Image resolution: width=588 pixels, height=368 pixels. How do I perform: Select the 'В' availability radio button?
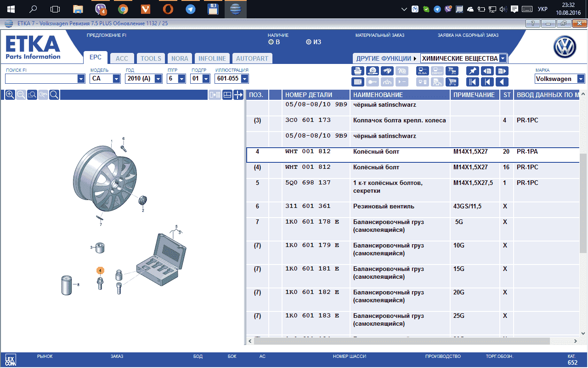pyautogui.click(x=271, y=42)
